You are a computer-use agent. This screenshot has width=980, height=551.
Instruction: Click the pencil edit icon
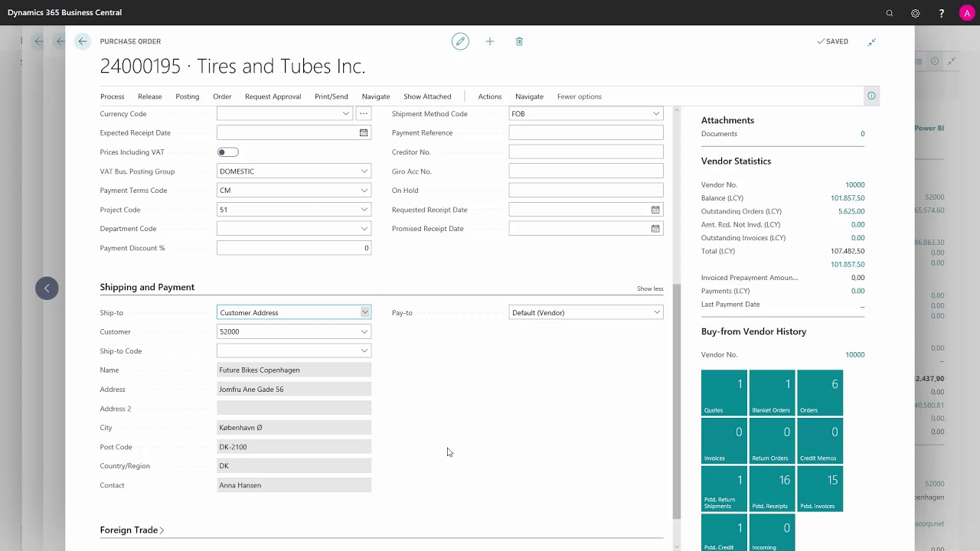point(460,41)
